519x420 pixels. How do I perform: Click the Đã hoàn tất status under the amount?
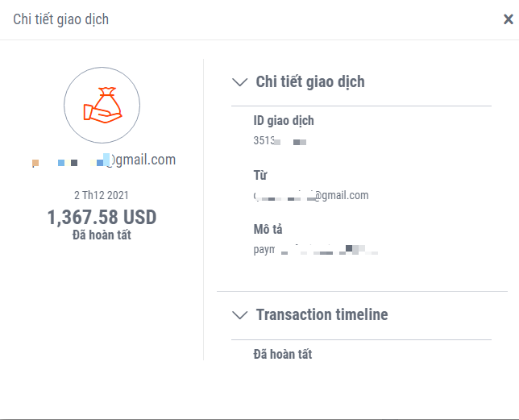coord(102,235)
